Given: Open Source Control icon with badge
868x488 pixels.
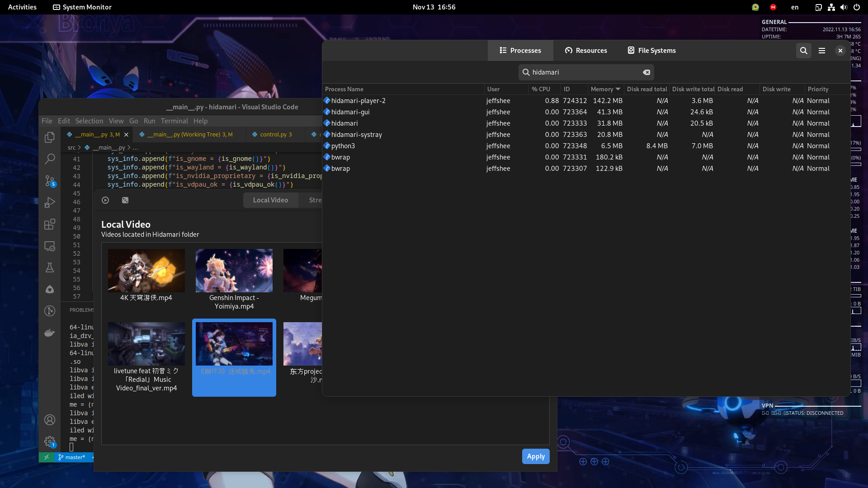Looking at the screenshot, I should (x=50, y=181).
